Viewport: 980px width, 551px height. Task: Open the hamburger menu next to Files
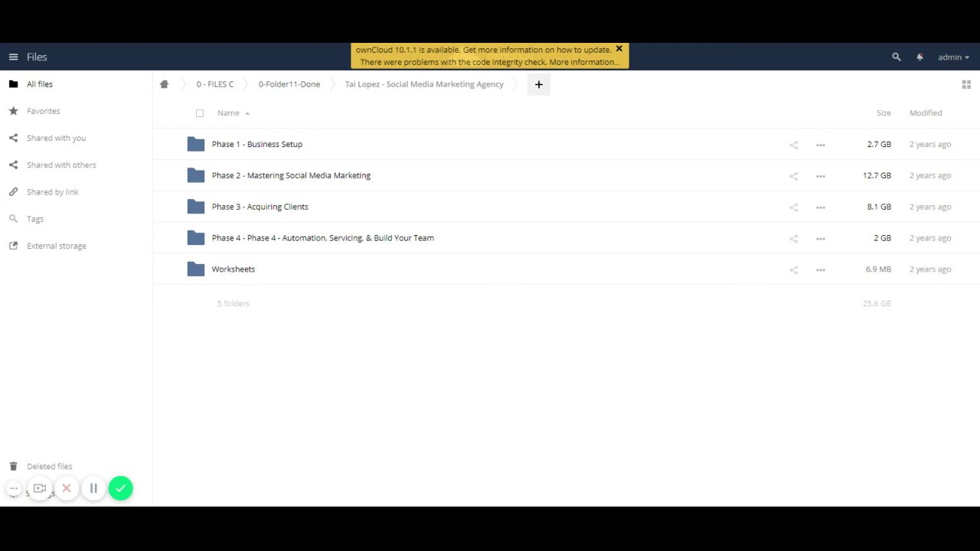tap(13, 57)
